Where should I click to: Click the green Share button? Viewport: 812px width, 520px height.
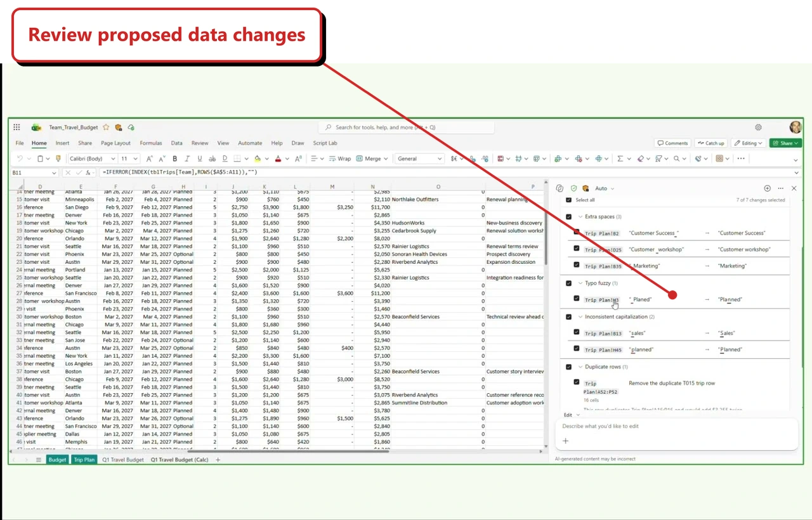click(x=785, y=143)
